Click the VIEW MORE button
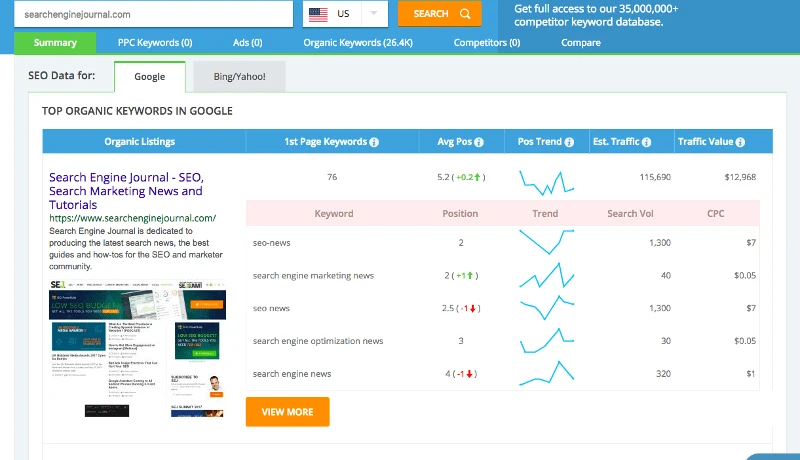The width and height of the screenshot is (800, 460). coord(287,412)
